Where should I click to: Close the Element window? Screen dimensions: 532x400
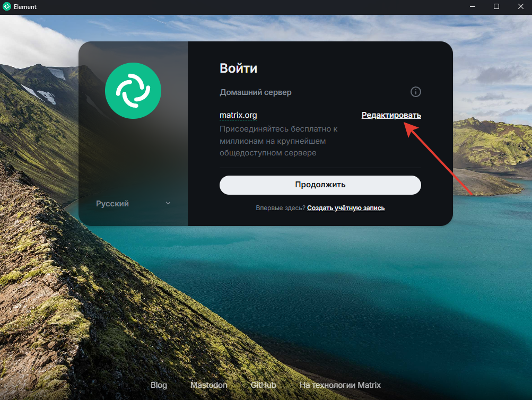click(x=520, y=6)
